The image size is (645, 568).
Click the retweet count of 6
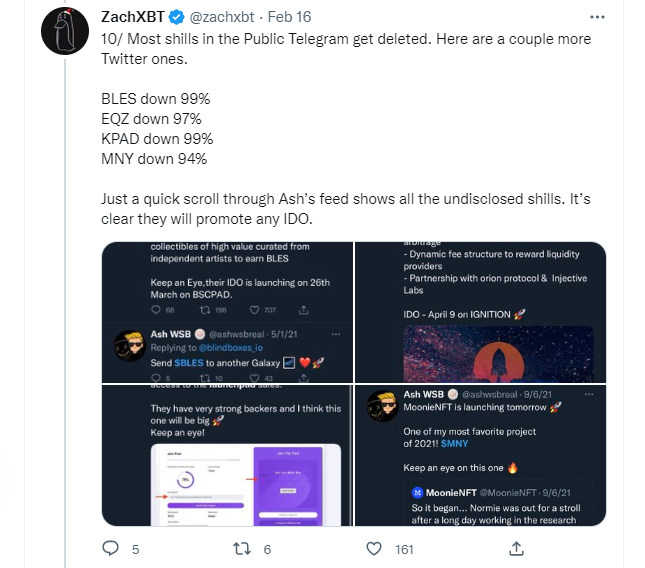(267, 548)
